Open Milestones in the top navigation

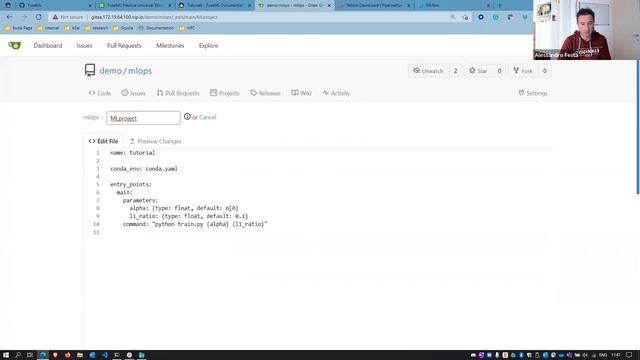(x=170, y=46)
